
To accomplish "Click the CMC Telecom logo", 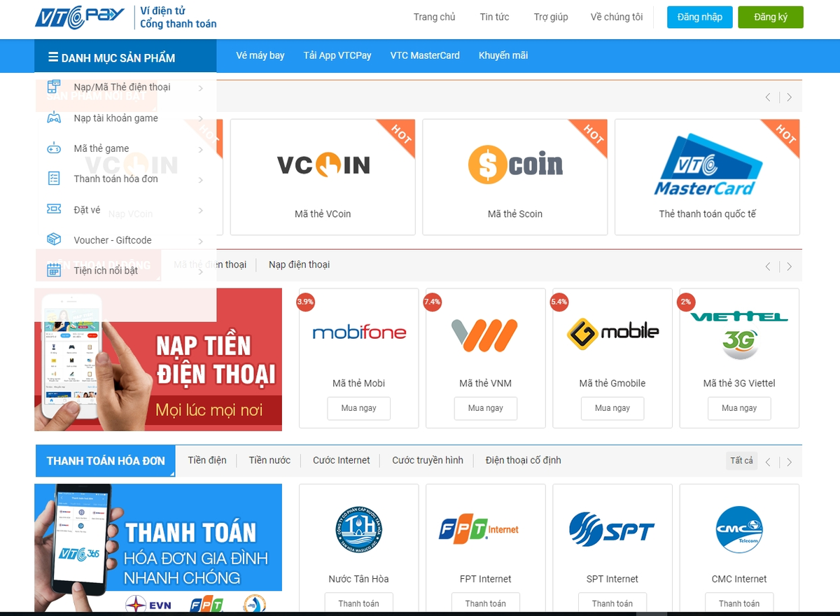I will click(x=739, y=529).
